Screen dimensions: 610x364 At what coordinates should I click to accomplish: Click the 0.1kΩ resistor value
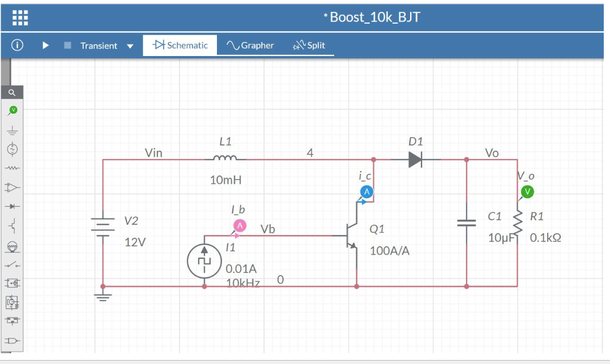[x=545, y=238]
